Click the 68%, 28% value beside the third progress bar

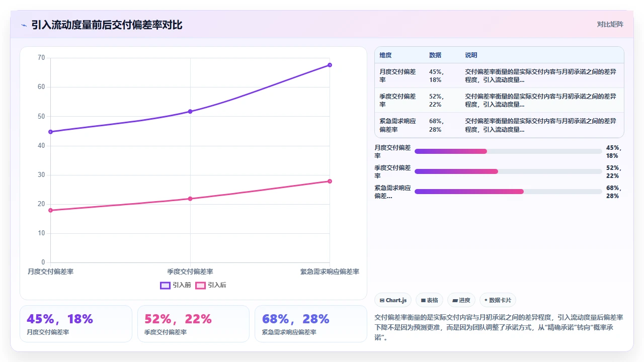(614, 192)
